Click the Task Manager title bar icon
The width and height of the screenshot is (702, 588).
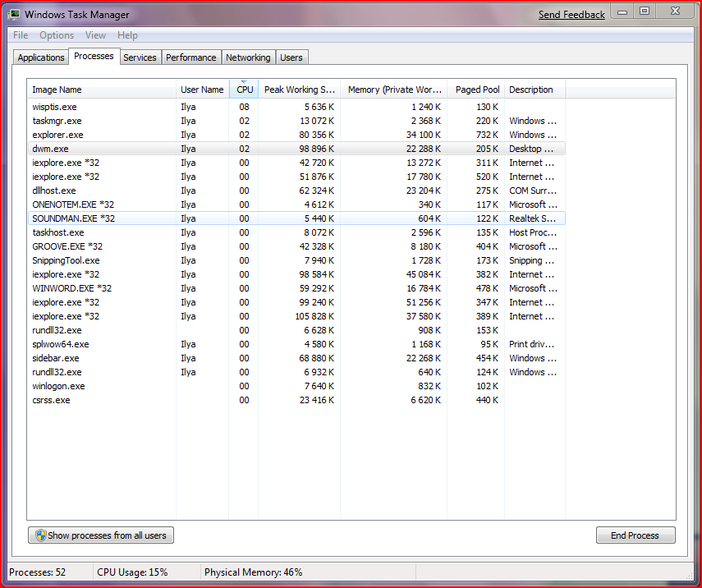coord(14,14)
